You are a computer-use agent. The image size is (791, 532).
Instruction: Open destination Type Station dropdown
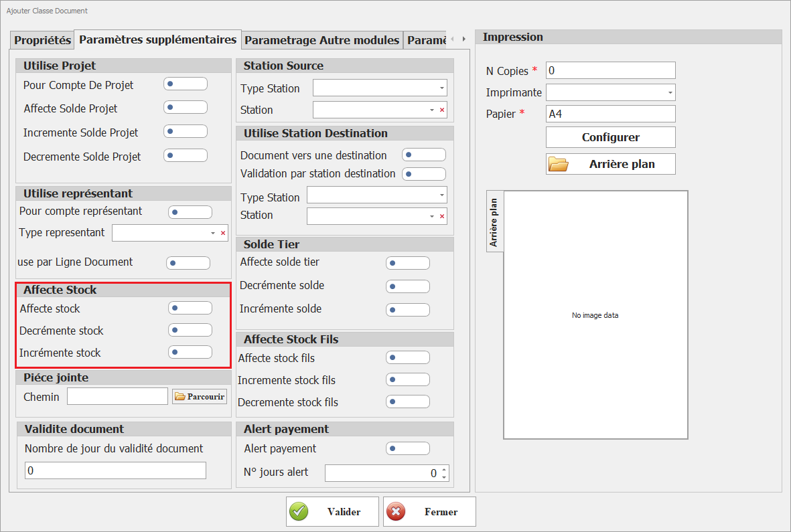(x=441, y=195)
